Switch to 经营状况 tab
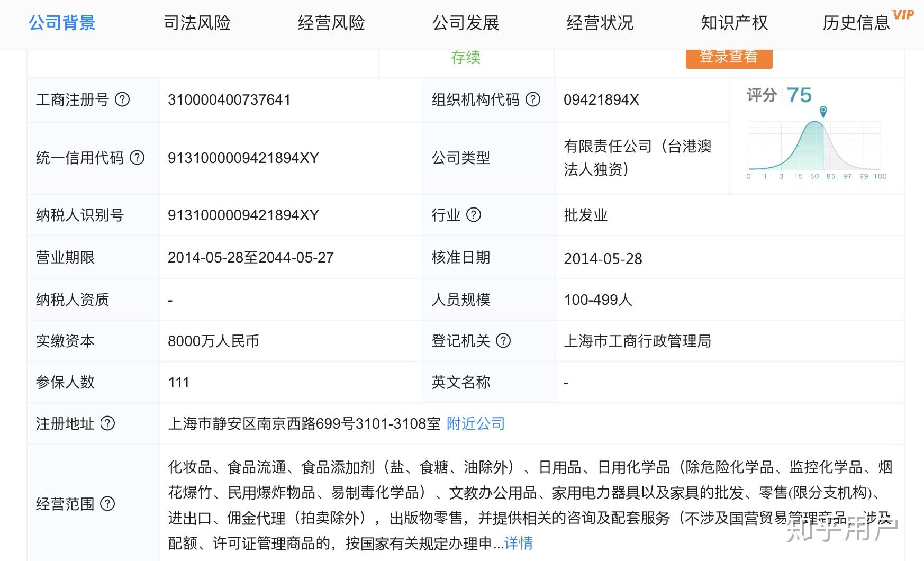The image size is (924, 561). tap(600, 23)
